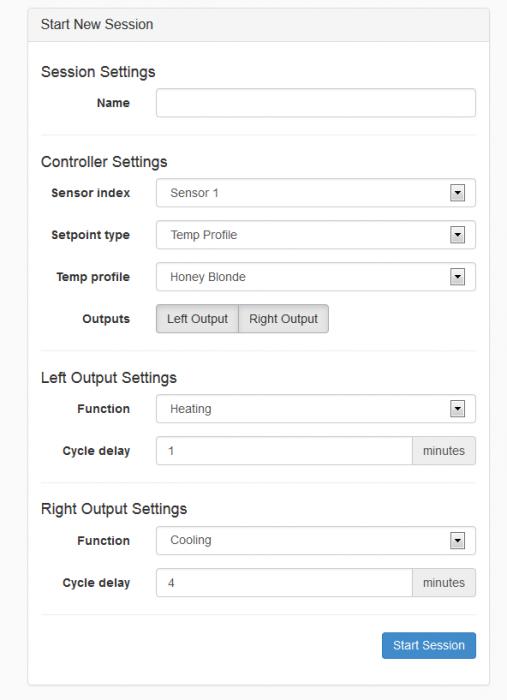Open the Heating function dropdown

click(316, 408)
